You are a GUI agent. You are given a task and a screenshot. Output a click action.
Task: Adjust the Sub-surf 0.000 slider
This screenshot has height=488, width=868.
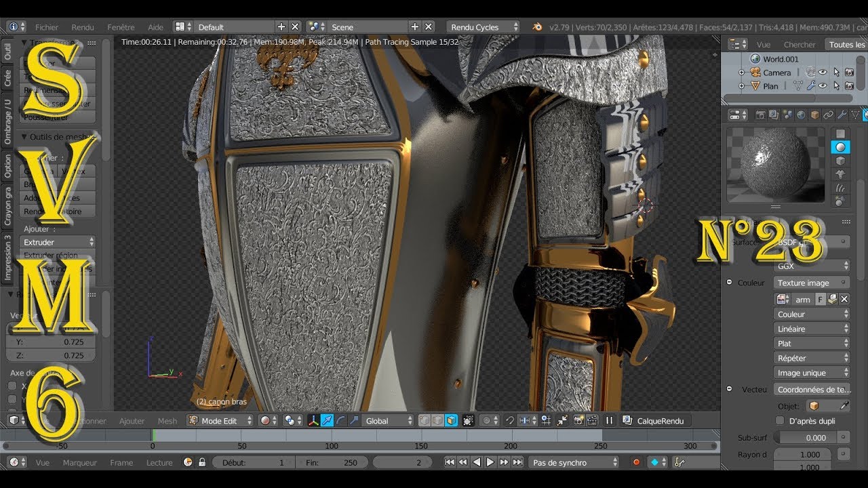pos(805,438)
